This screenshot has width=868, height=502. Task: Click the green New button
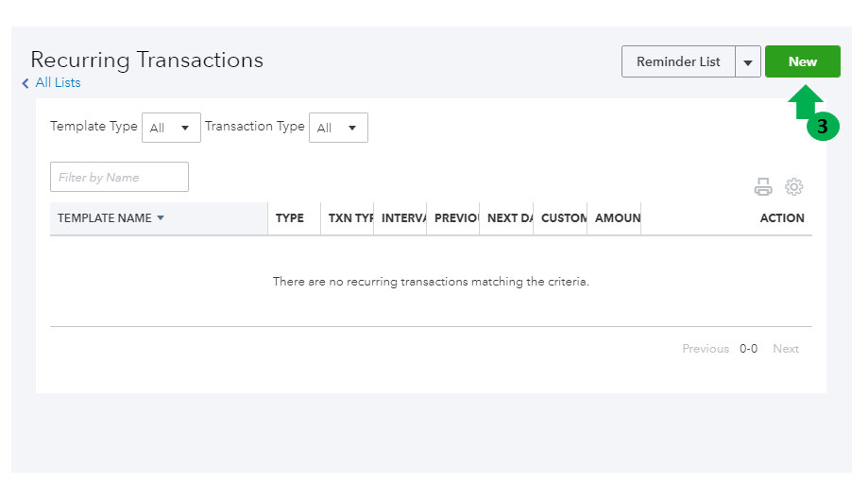[x=802, y=61]
